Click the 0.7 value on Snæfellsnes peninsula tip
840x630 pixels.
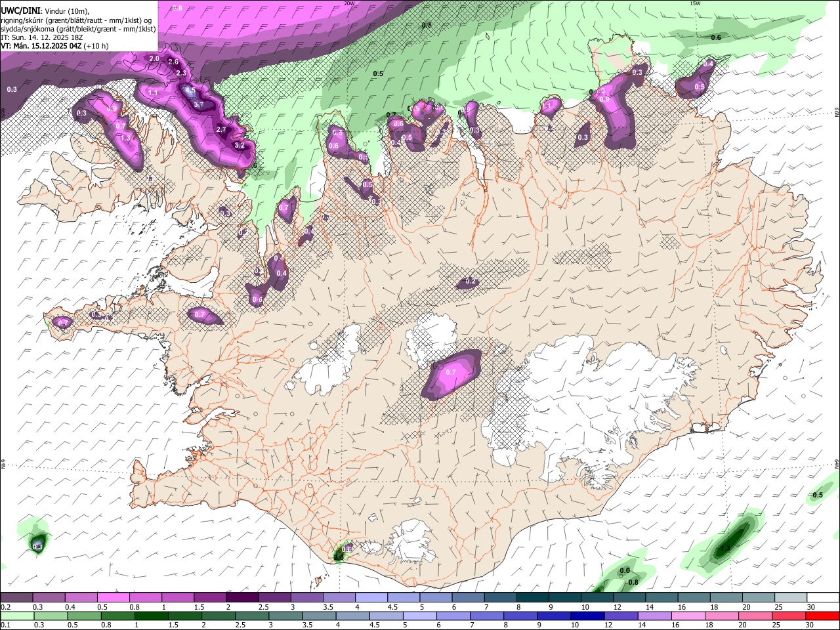[x=63, y=322]
